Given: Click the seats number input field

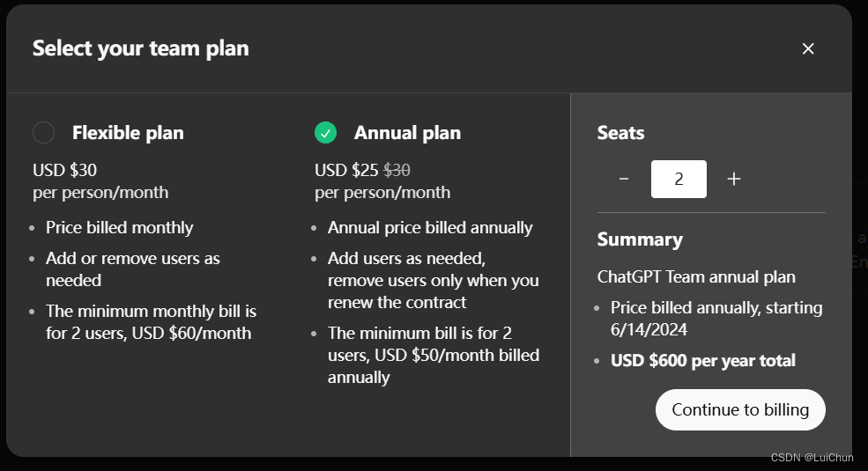Looking at the screenshot, I should [679, 179].
